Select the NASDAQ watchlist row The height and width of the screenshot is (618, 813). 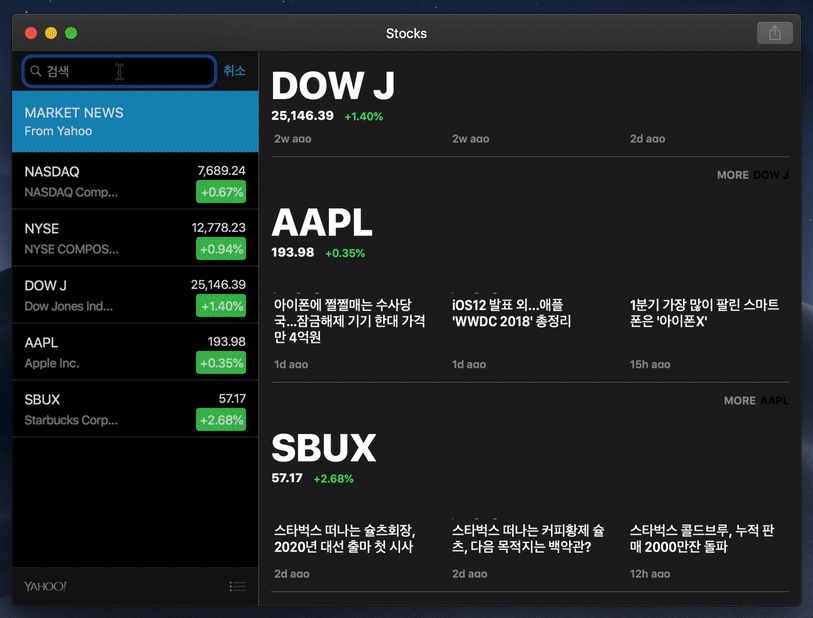tap(135, 181)
